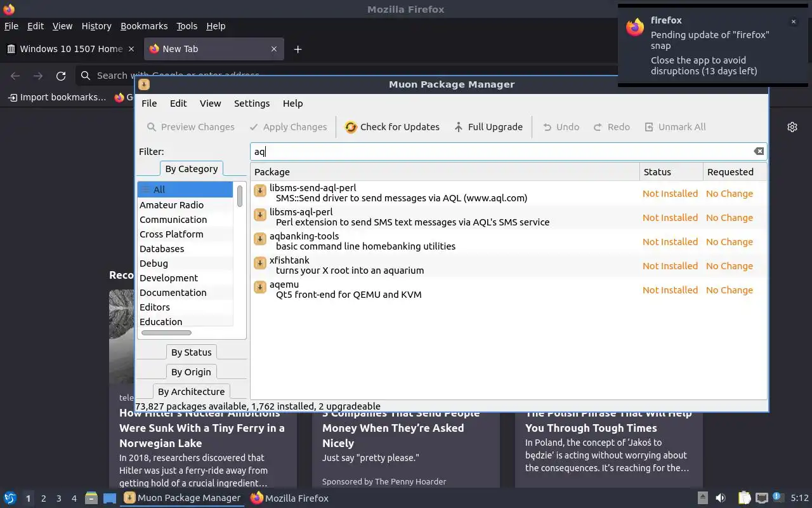Select the By Category filter tab
Screen dimensions: 812x508
tap(191, 169)
